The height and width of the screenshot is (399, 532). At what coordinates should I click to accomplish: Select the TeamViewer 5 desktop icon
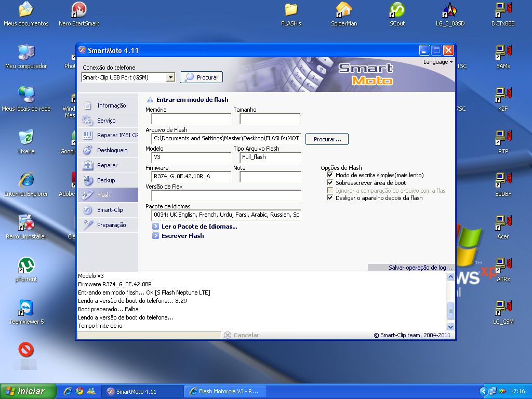point(26,312)
